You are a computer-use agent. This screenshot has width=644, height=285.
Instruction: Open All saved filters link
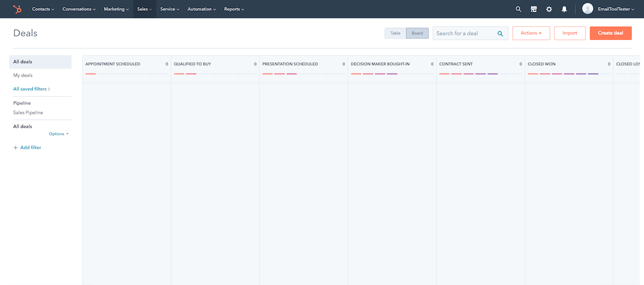point(32,89)
